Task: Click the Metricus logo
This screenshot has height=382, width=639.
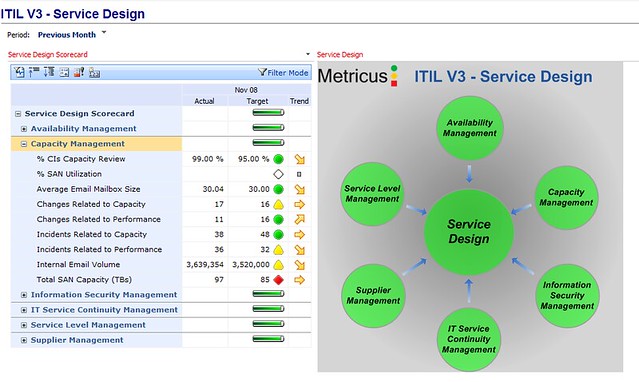Action: 357,76
